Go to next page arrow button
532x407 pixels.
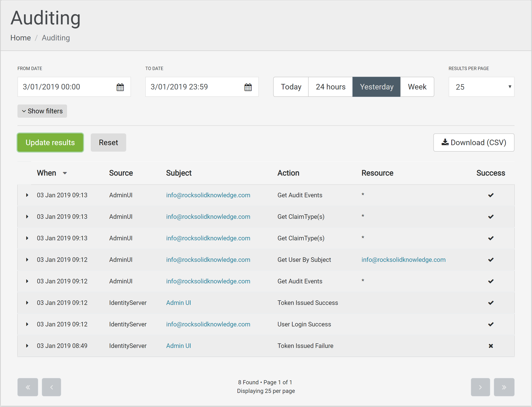[480, 387]
